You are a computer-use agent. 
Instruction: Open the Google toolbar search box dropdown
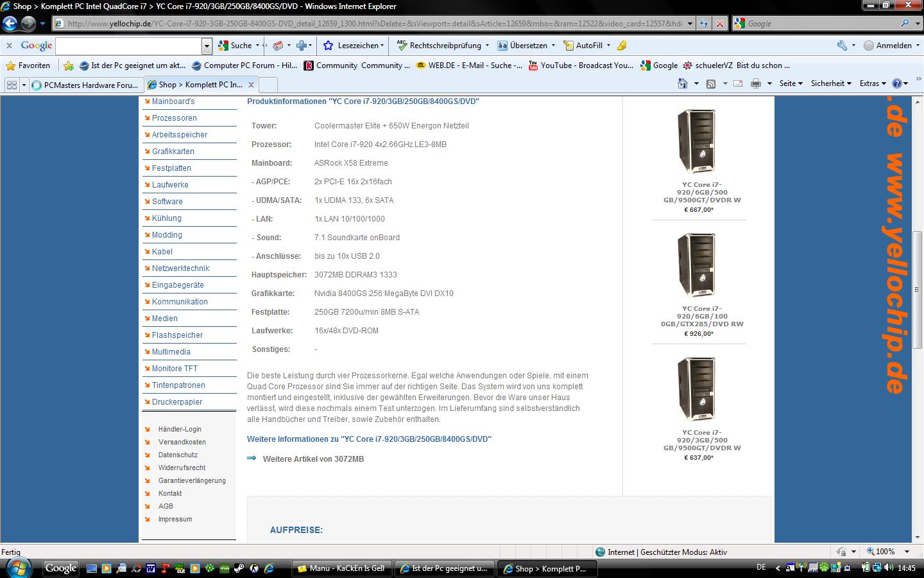tap(207, 46)
